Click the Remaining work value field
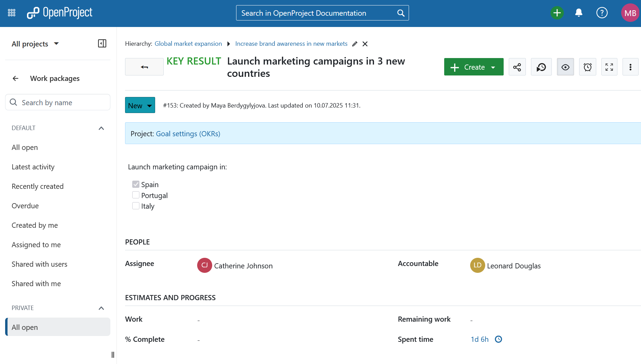Image resolution: width=641 pixels, height=364 pixels. (x=472, y=320)
